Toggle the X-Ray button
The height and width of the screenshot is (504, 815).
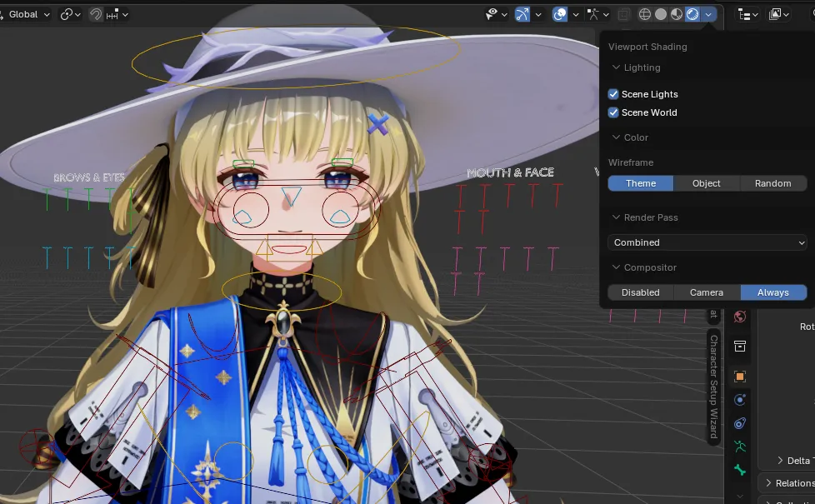tap(623, 14)
